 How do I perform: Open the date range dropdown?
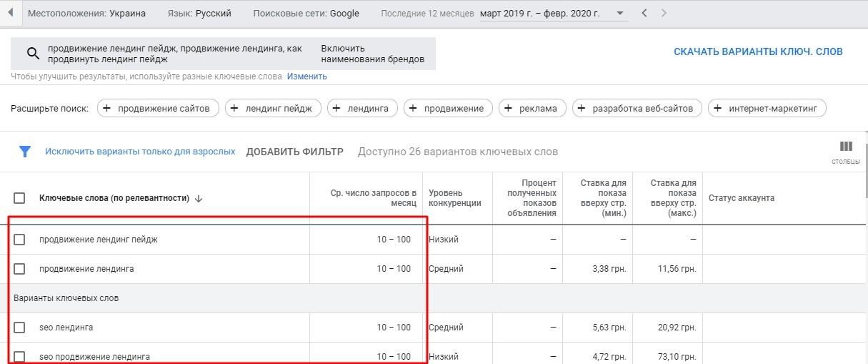click(x=619, y=14)
